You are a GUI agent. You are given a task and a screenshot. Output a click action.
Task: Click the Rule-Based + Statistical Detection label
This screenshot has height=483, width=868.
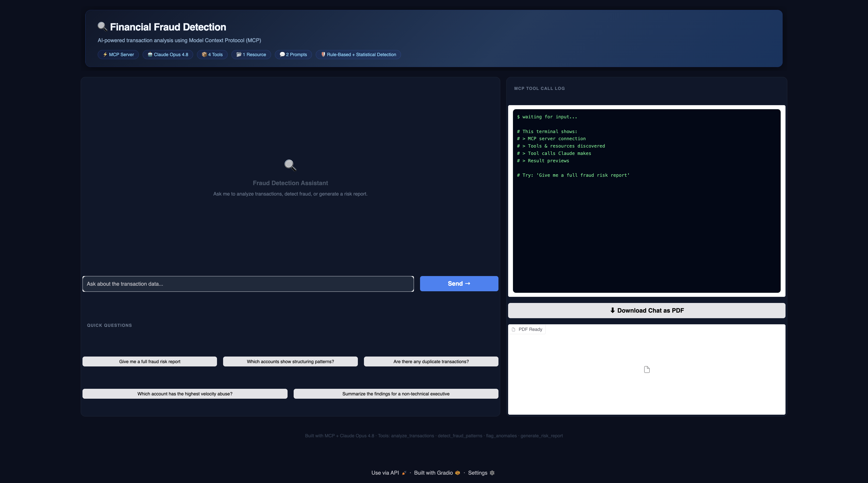pos(362,54)
